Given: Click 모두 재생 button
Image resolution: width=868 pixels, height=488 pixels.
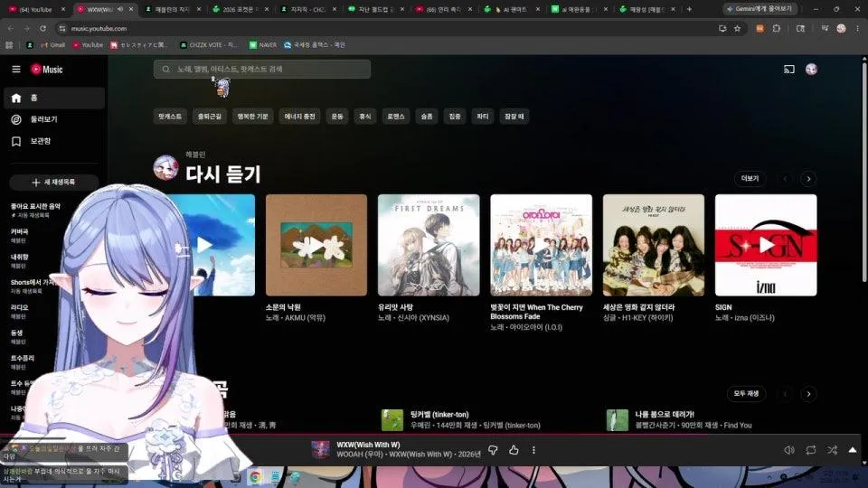Looking at the screenshot, I should pos(746,394).
